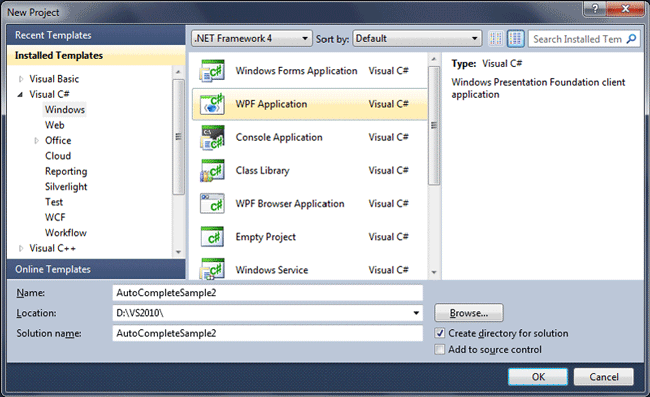
Task: Click the WPF Application template icon
Action: [212, 104]
